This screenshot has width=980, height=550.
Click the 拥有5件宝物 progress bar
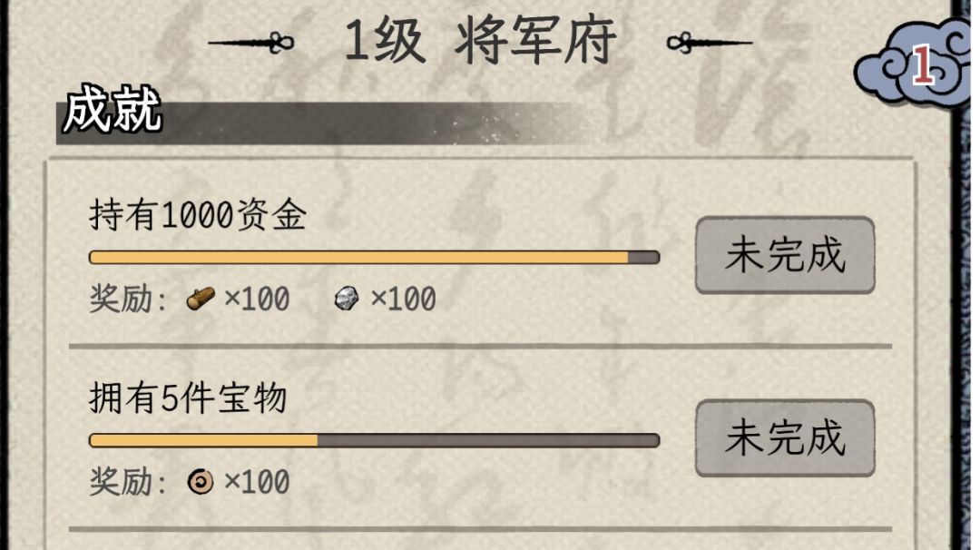pos(374,440)
